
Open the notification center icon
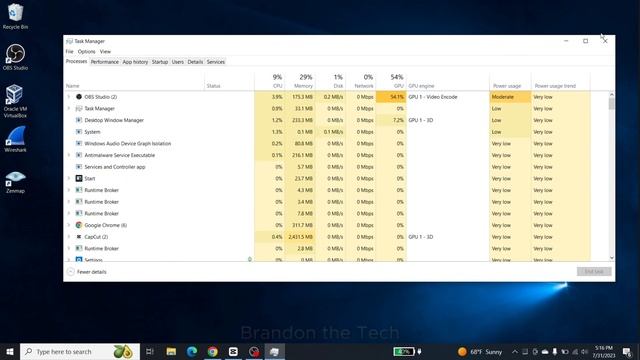[x=627, y=351]
